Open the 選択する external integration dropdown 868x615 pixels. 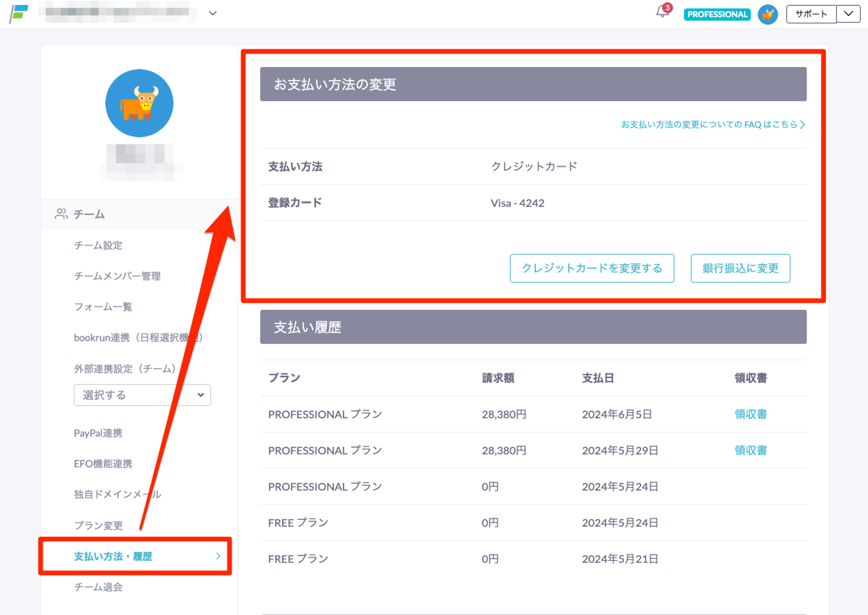pos(142,395)
